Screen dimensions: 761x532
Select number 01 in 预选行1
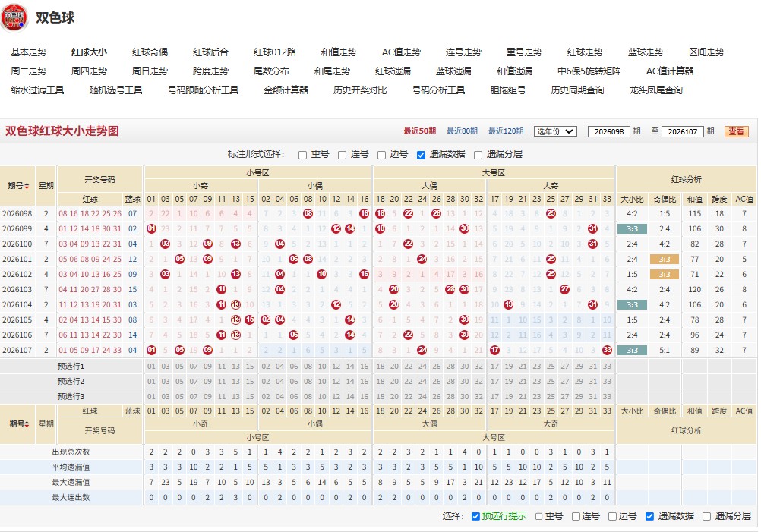pyautogui.click(x=151, y=367)
